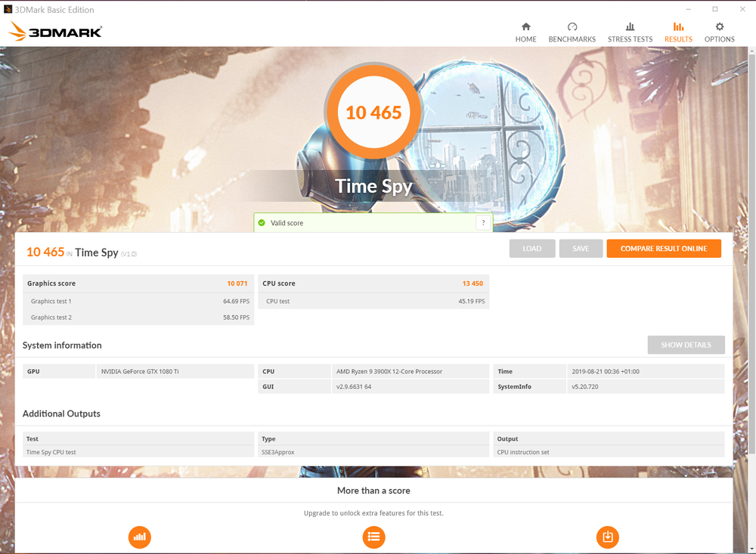Click the CPU score value 13 450
The width and height of the screenshot is (756, 554).
click(472, 283)
